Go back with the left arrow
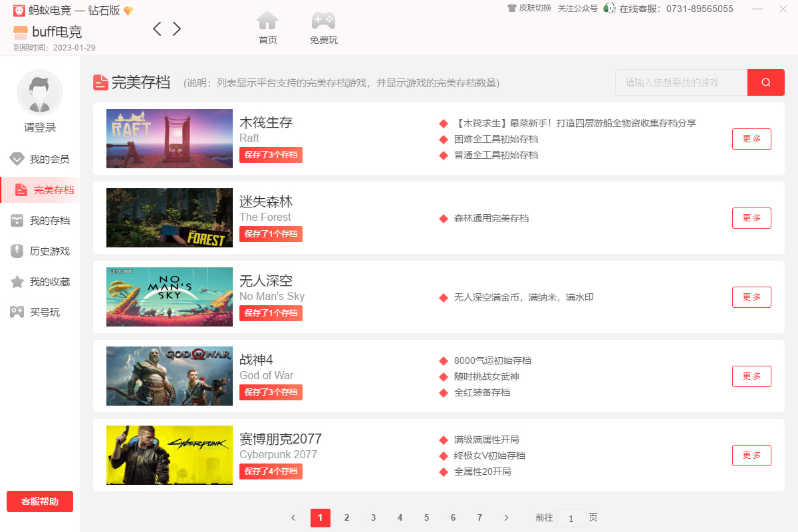The width and height of the screenshot is (798, 532). (157, 29)
